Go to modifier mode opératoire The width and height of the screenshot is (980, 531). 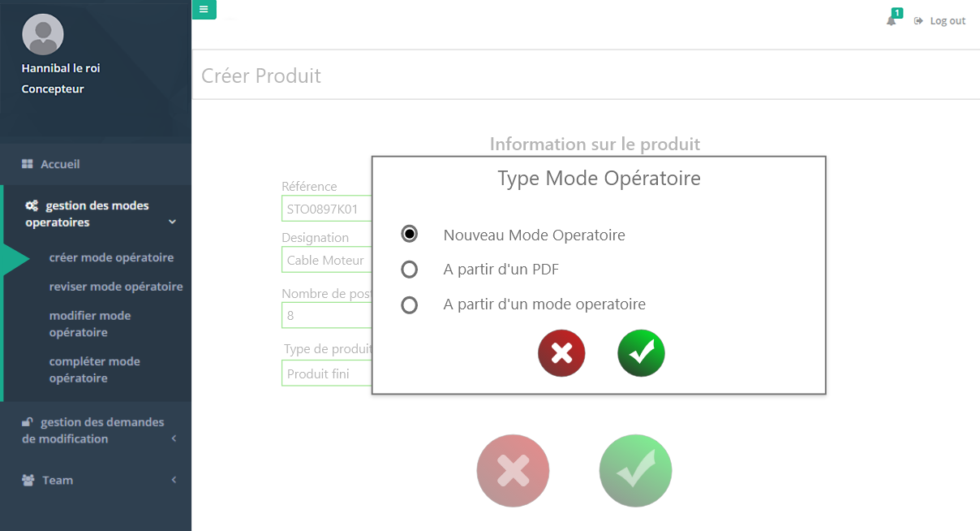(x=90, y=324)
